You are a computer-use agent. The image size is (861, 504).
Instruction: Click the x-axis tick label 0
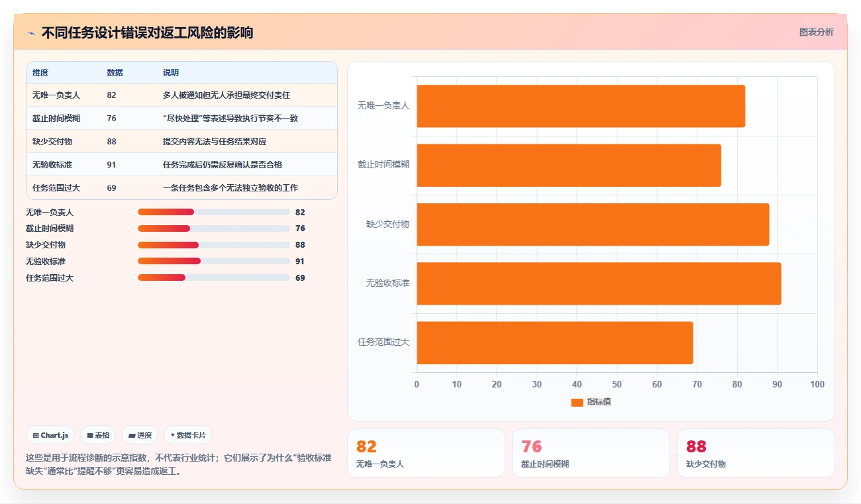point(417,384)
